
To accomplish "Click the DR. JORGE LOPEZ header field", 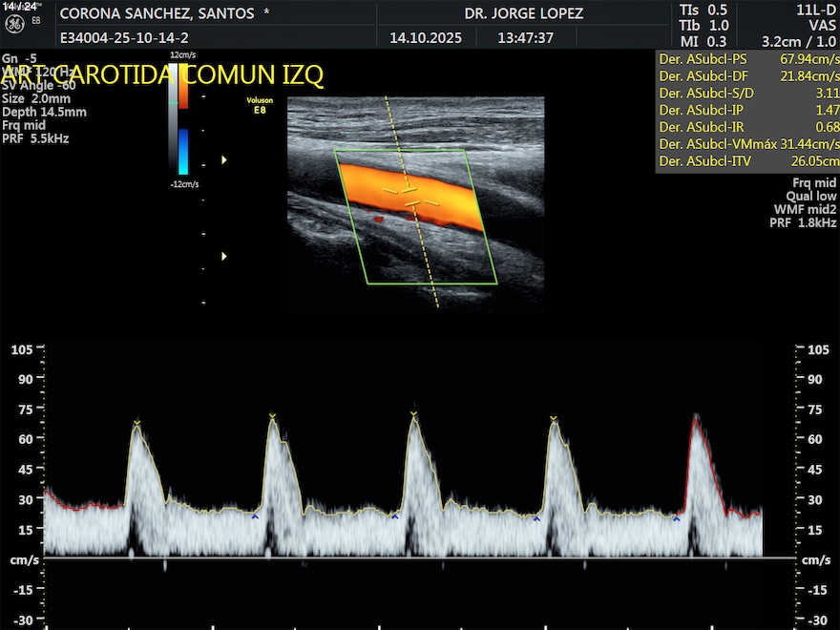I will (x=523, y=14).
